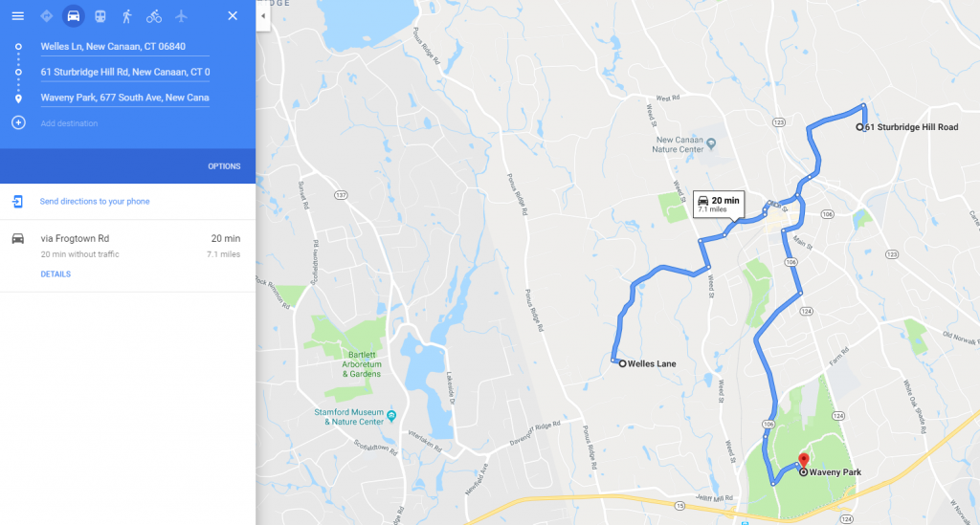Open the hamburger main menu

(x=17, y=16)
